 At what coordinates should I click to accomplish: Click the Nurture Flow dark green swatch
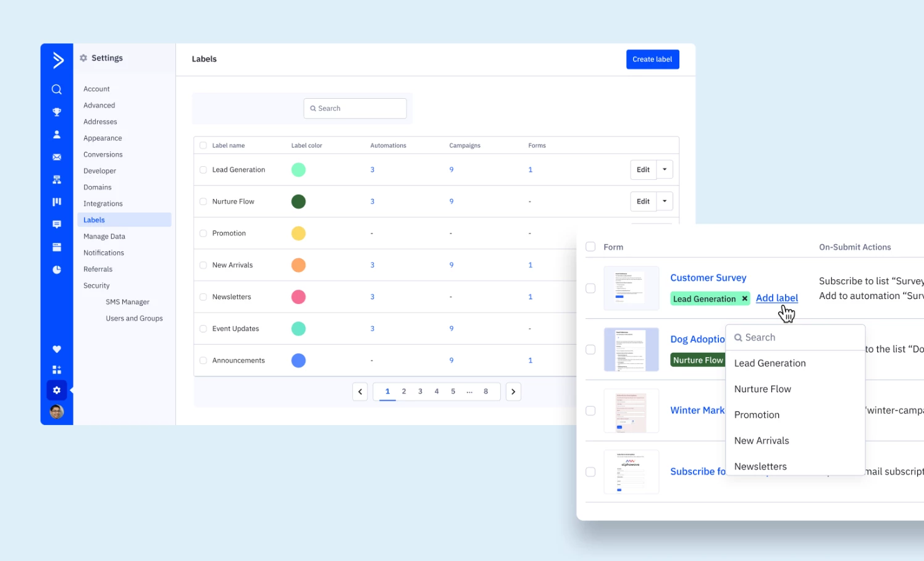pyautogui.click(x=298, y=201)
